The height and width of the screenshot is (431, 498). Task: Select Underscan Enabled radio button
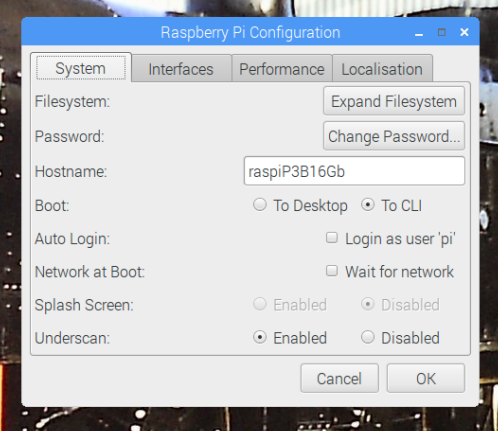point(260,337)
